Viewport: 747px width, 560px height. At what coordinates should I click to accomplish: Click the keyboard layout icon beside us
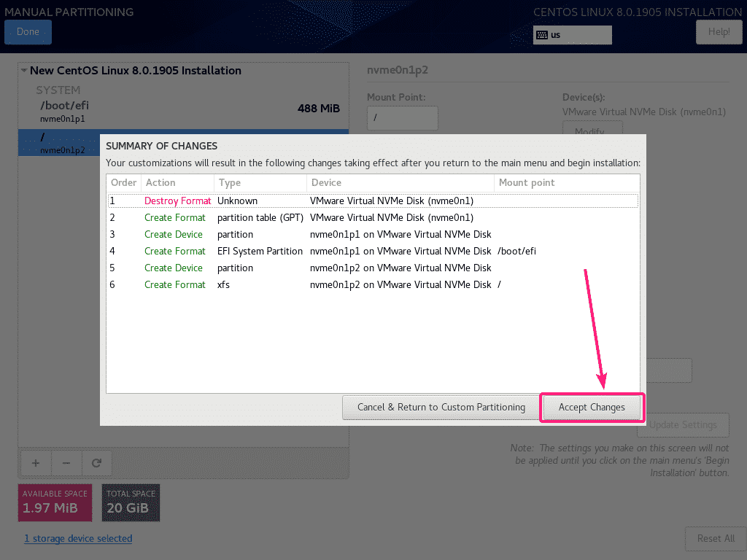(x=542, y=35)
